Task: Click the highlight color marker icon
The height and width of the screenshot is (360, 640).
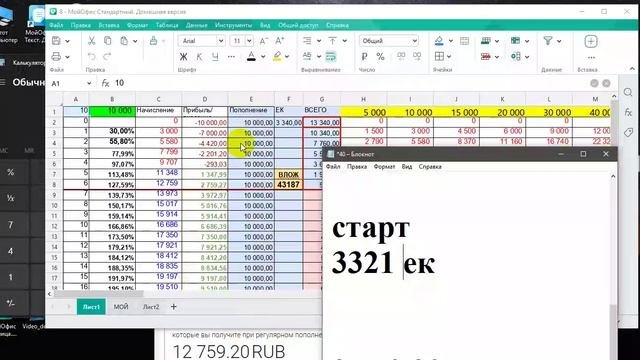Action: (277, 57)
